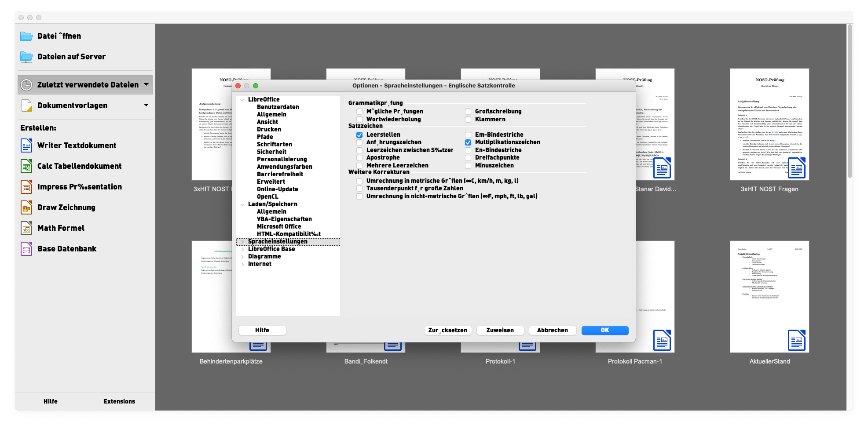
Task: Click the Hilfe button in the dialog
Action: 262,331
